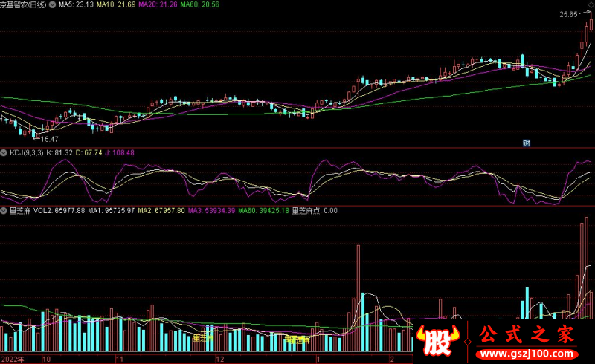Click the 25.65 high price label

568,14
